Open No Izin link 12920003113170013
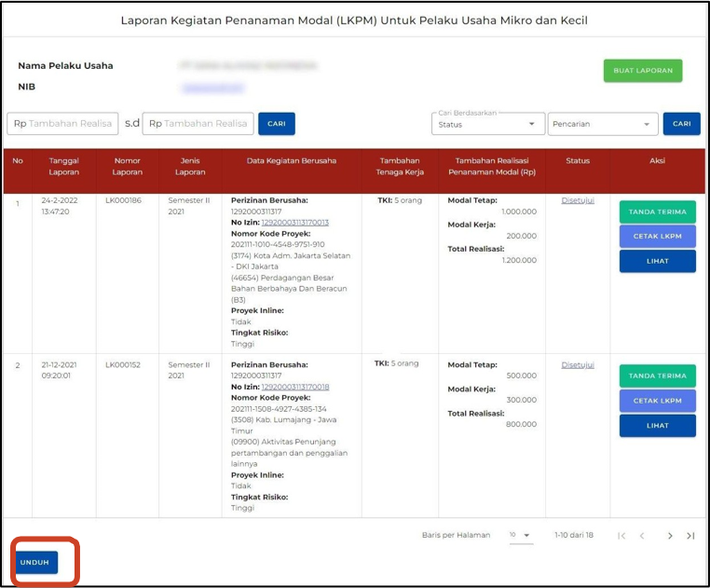 (x=294, y=223)
